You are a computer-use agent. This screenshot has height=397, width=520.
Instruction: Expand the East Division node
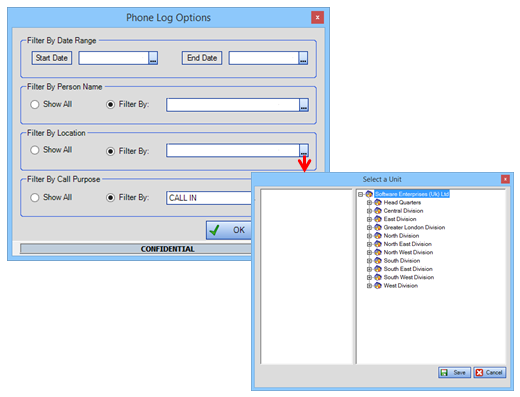click(x=369, y=219)
